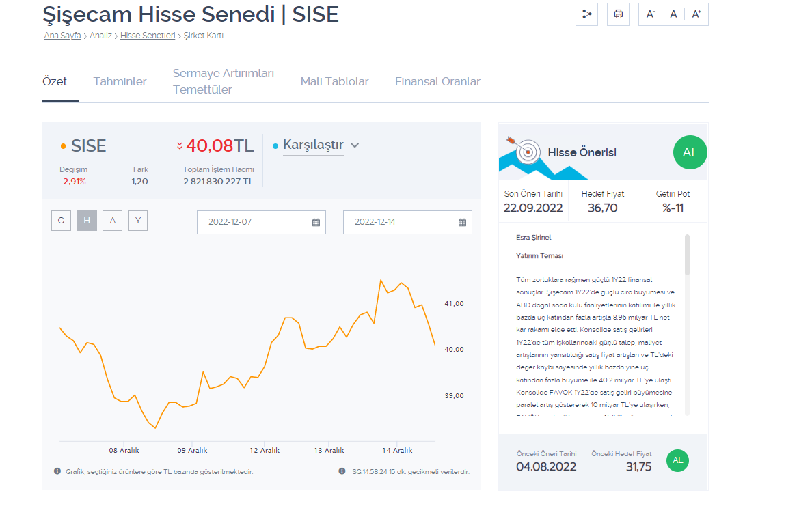812x519 pixels.
Task: Click info icon beside 'Grafik, seçtiğiniz ürünlere' note
Action: point(57,471)
